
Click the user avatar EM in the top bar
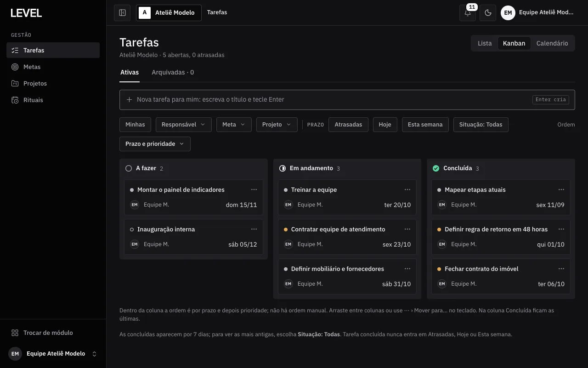click(508, 13)
